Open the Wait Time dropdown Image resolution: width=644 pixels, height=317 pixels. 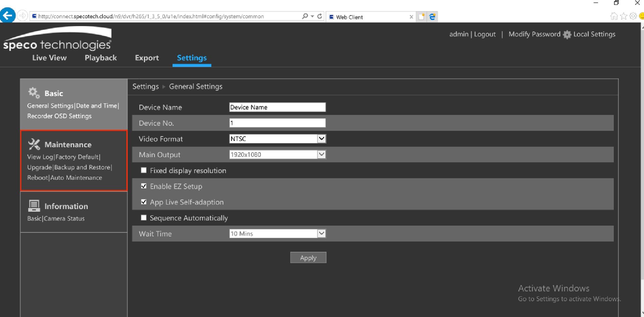pos(321,233)
